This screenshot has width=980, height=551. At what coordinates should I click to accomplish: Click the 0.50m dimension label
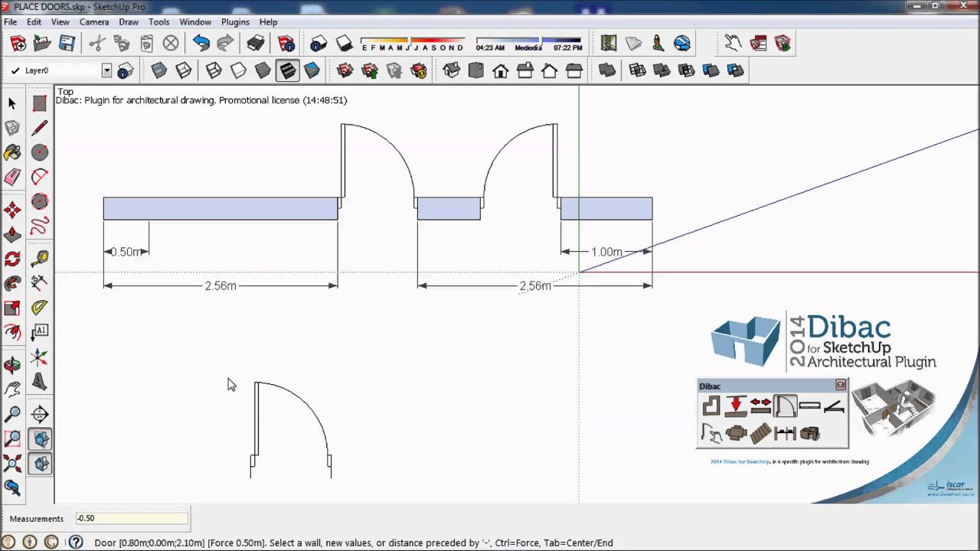pos(126,252)
